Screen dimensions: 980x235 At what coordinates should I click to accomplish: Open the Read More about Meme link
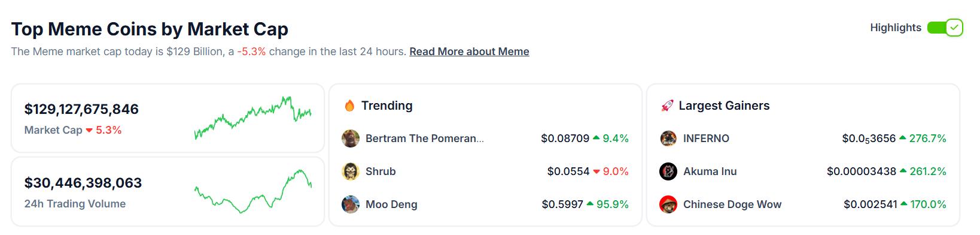(469, 52)
